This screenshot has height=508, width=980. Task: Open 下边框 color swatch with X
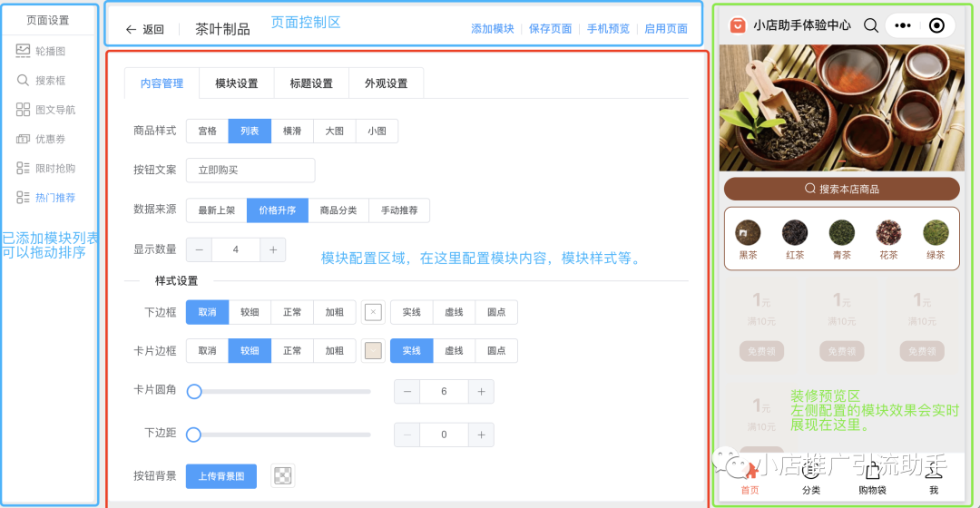[373, 312]
